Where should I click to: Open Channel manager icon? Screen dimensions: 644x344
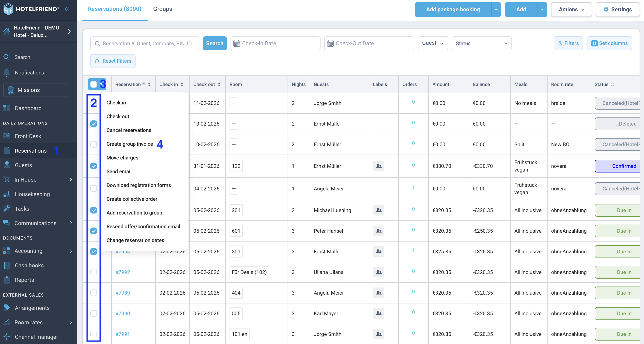(7, 337)
